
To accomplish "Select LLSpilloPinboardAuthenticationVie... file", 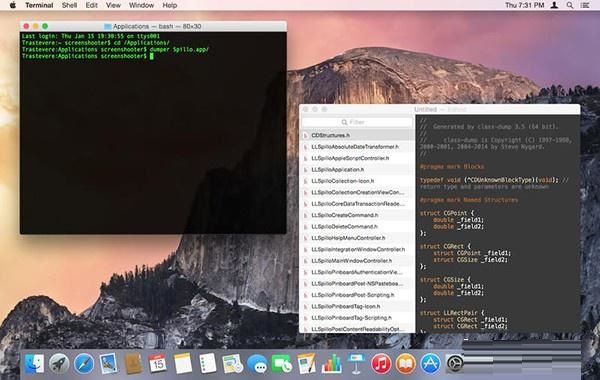I will click(x=357, y=272).
